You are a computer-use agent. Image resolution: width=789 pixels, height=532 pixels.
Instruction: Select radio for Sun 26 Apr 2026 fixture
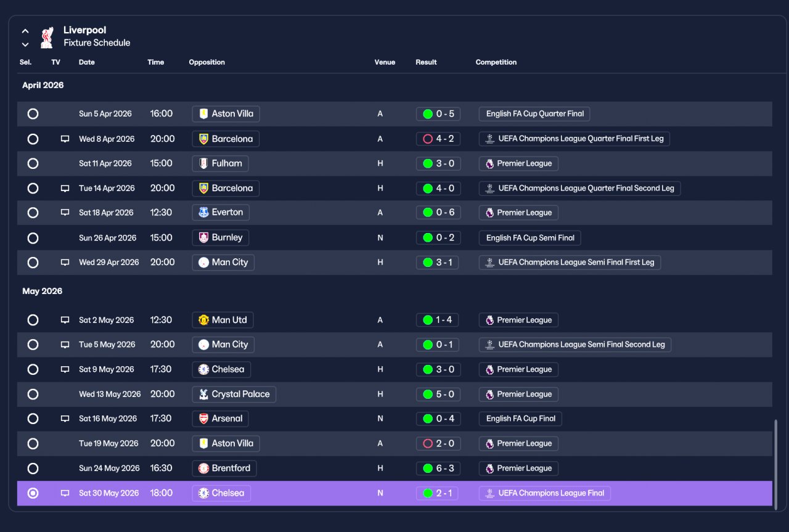(x=33, y=238)
